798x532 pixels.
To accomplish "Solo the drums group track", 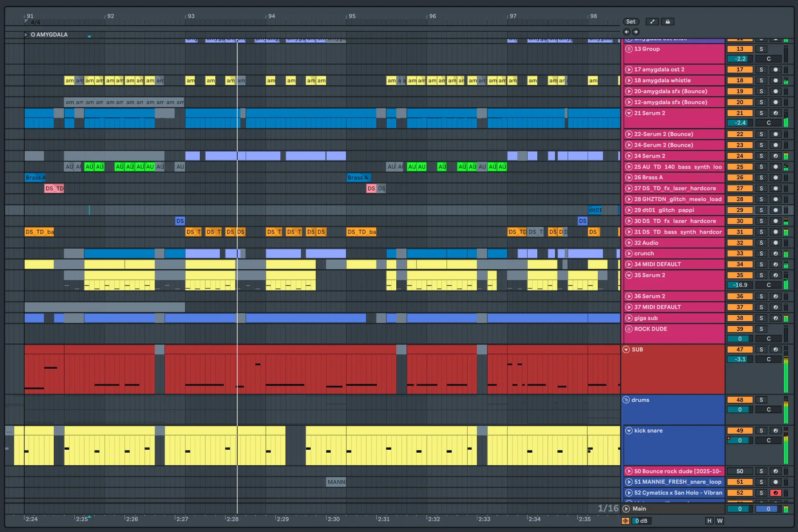I will point(761,400).
